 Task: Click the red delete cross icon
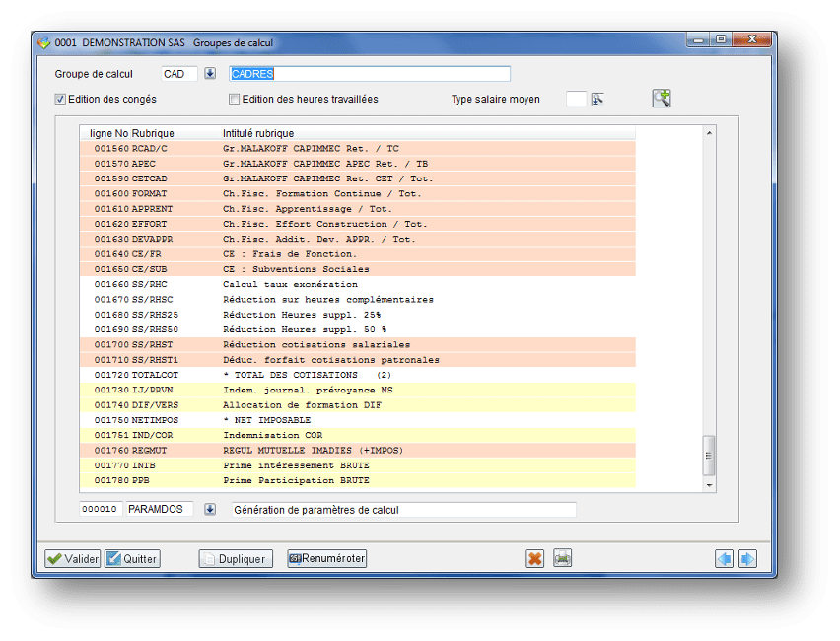pyautogui.click(x=534, y=558)
